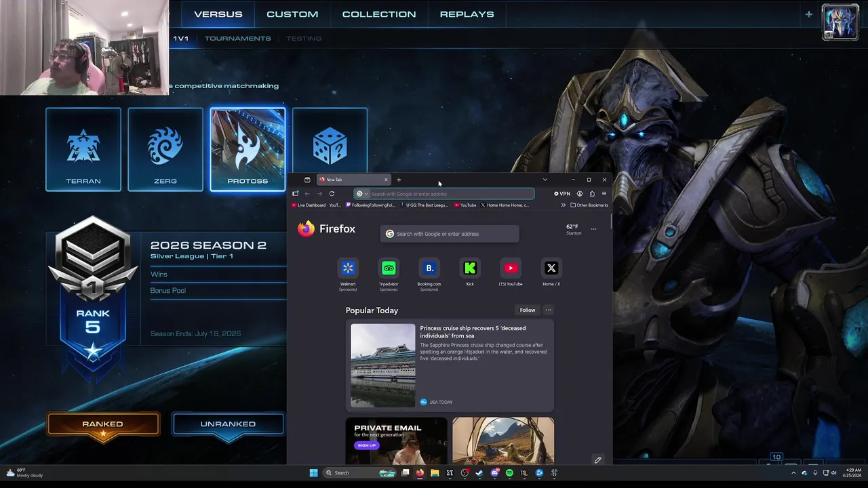Select the New Tab browser tab
868x488 pixels.
pos(353,180)
